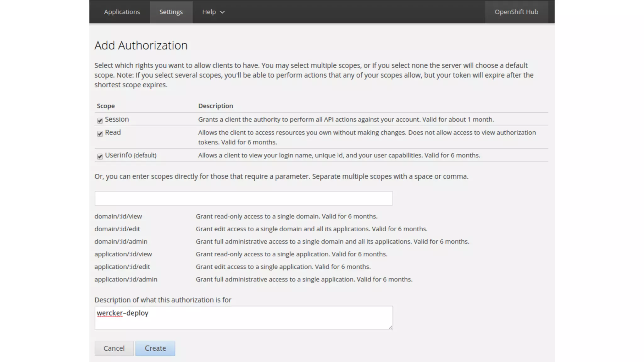Grab the description textarea resize handle

click(x=390, y=327)
